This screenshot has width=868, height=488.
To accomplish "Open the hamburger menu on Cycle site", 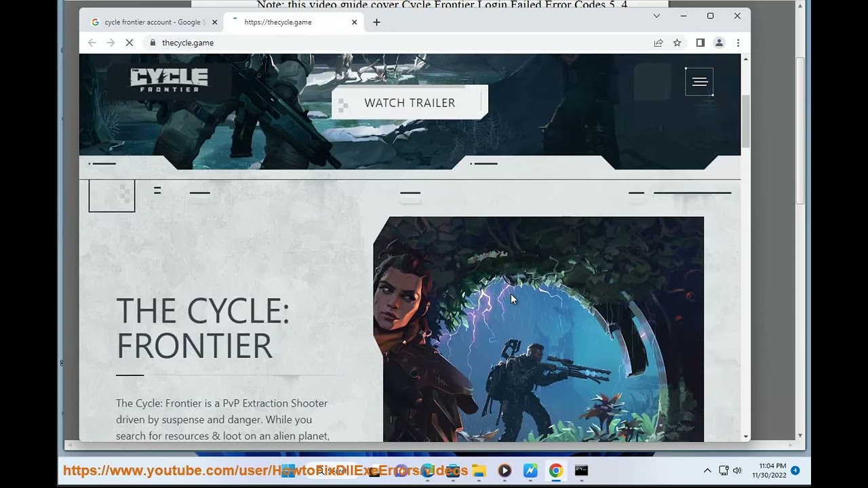I will coord(699,82).
